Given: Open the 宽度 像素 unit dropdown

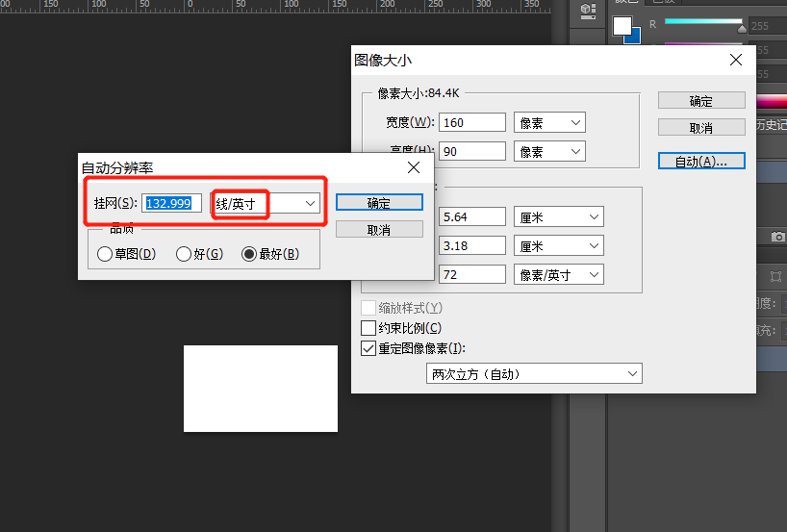Looking at the screenshot, I should click(x=549, y=122).
